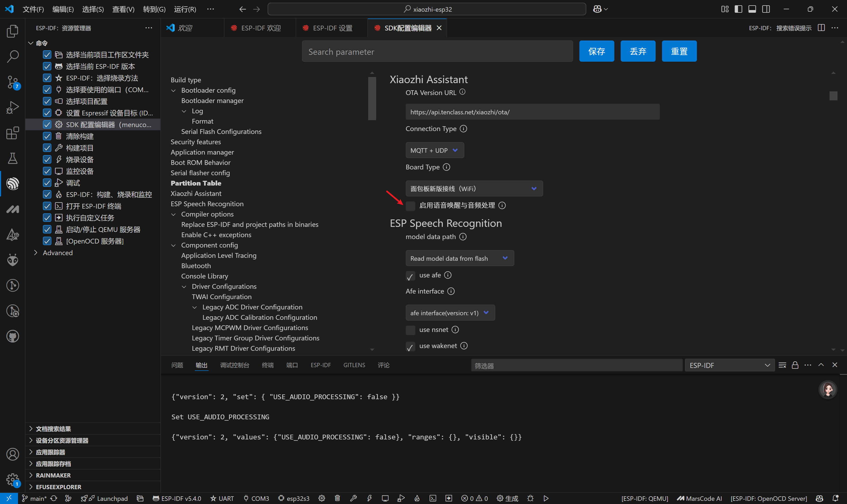
Task: Click the lock scroll icon in output panel
Action: (795, 365)
